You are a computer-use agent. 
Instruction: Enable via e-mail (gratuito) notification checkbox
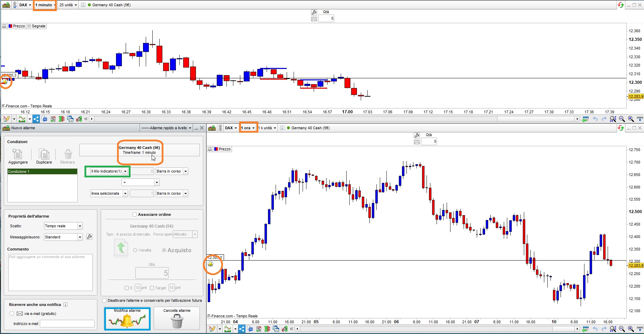tap(12, 314)
